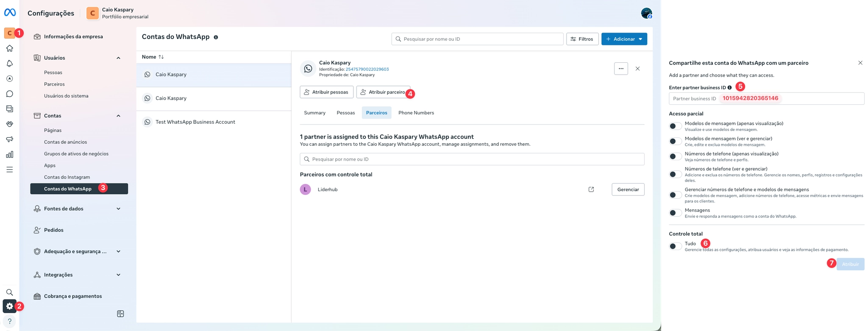Enable the Mensagens access toggle

pyautogui.click(x=675, y=213)
